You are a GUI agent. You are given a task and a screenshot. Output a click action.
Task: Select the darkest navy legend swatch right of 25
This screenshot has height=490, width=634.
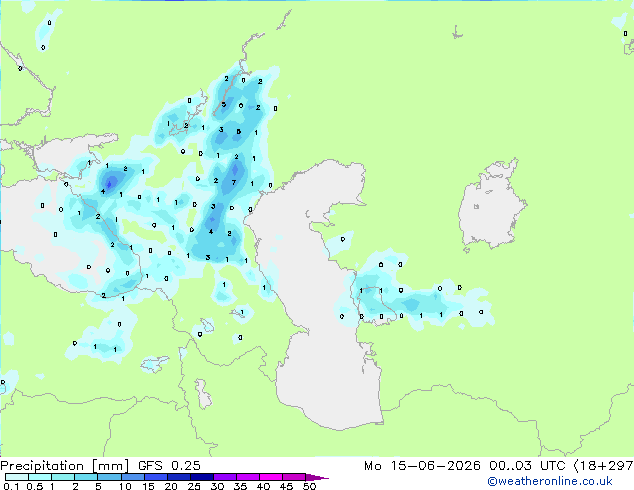pyautogui.click(x=202, y=477)
